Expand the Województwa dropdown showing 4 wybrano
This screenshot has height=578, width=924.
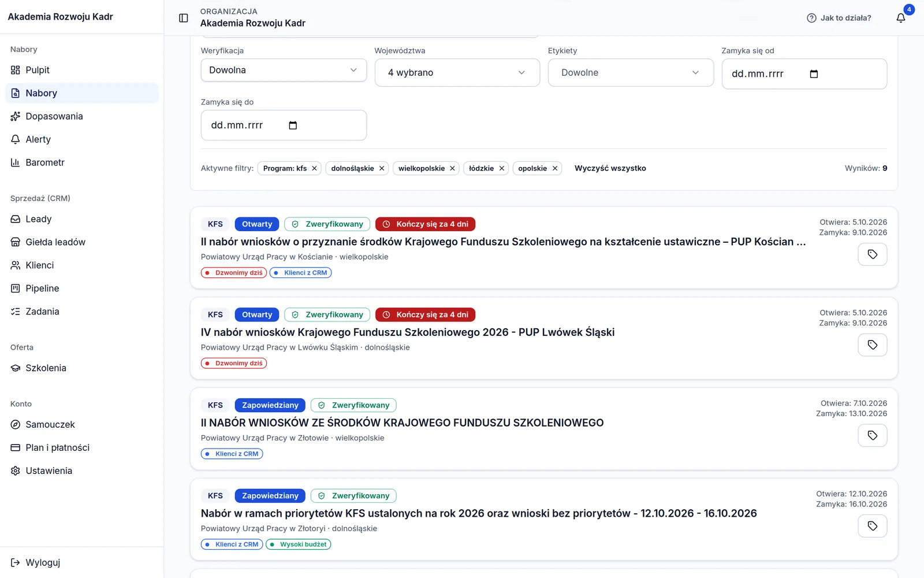point(457,73)
